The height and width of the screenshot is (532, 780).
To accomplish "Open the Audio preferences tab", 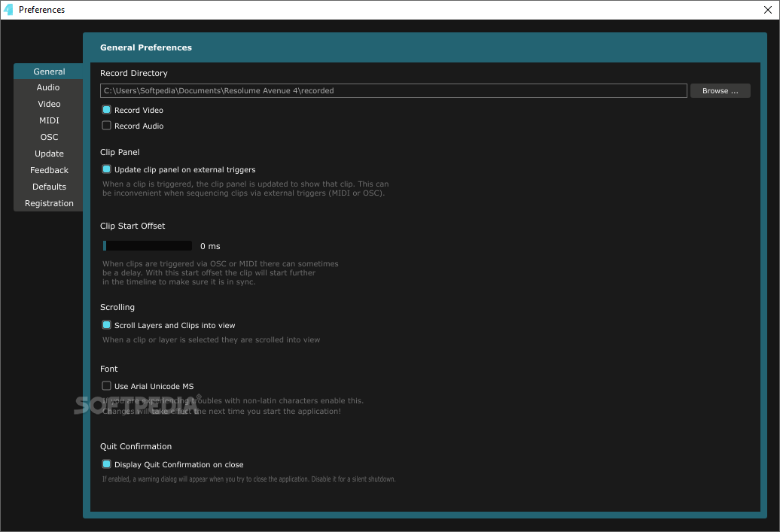I will point(49,87).
